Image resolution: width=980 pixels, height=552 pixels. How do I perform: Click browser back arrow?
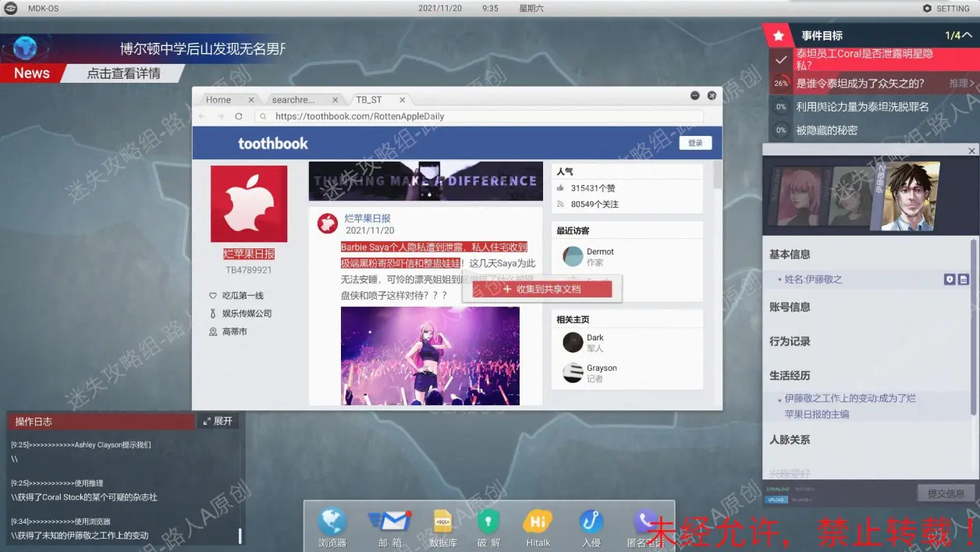point(202,116)
